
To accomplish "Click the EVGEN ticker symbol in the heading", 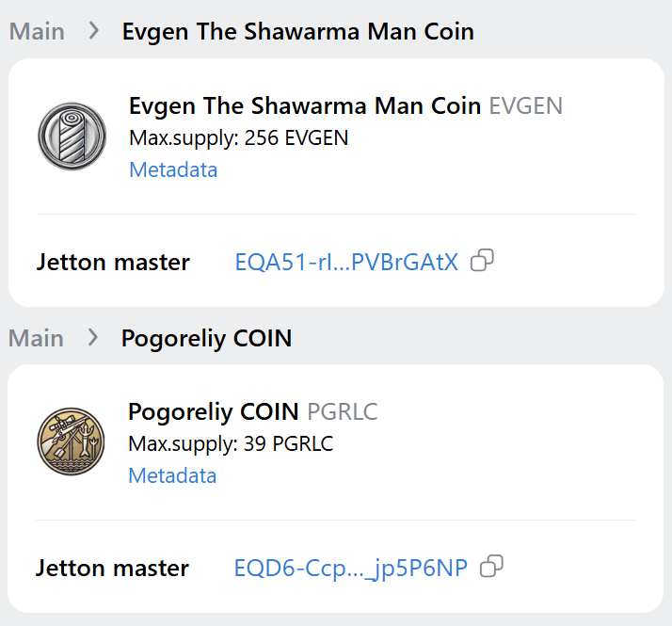I will pos(526,106).
